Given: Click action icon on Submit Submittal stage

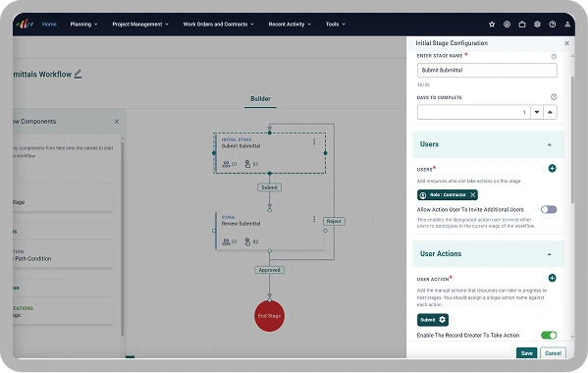Looking at the screenshot, I should [247, 164].
